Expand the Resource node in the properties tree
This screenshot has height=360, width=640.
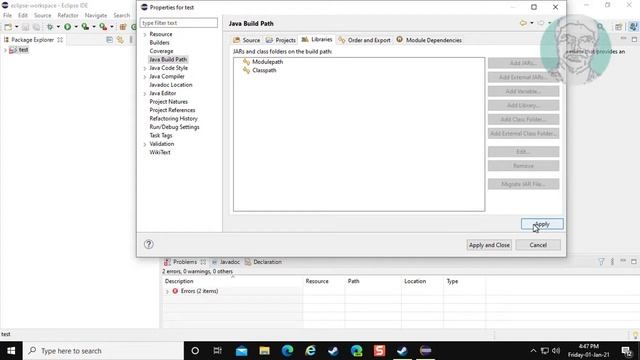145,35
